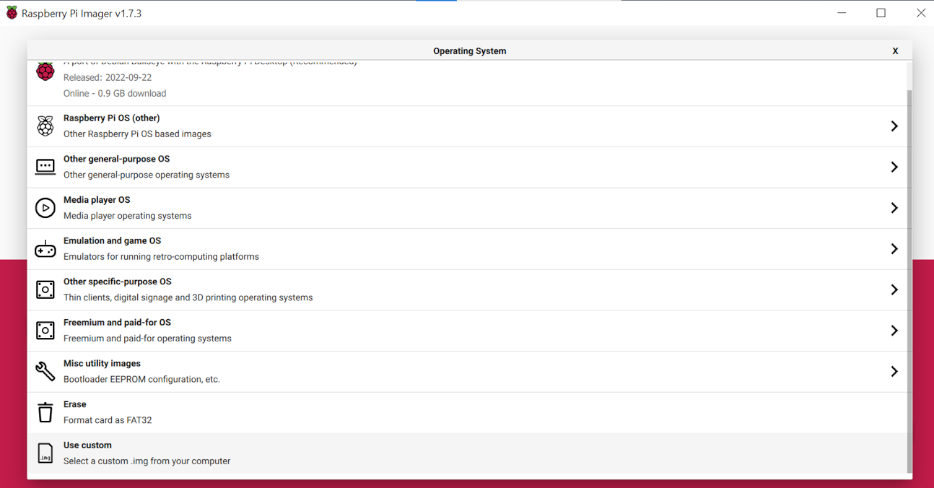This screenshot has width=934, height=488.
Task: Click the 'Online - 0.9 GB download' text
Action: (115, 94)
